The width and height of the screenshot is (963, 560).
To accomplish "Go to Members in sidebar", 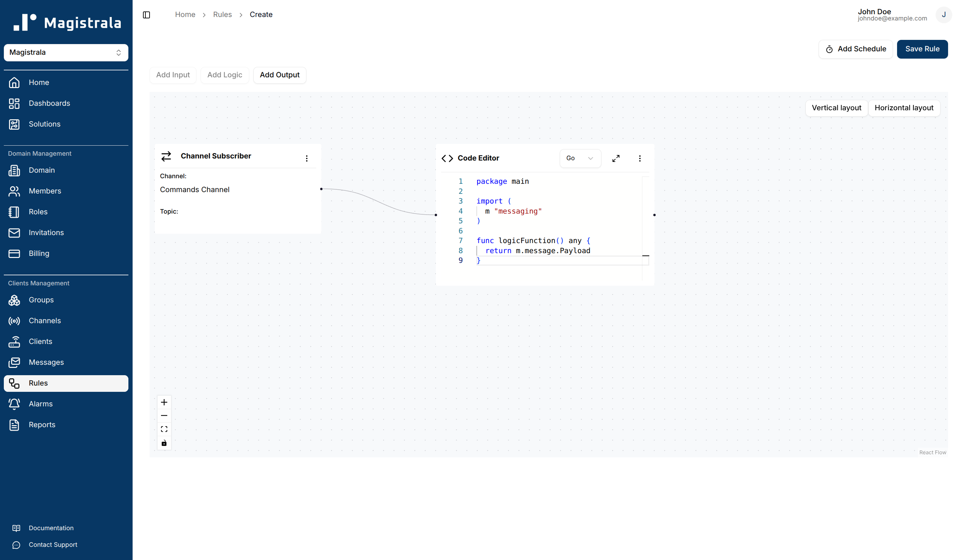I will [x=66, y=191].
